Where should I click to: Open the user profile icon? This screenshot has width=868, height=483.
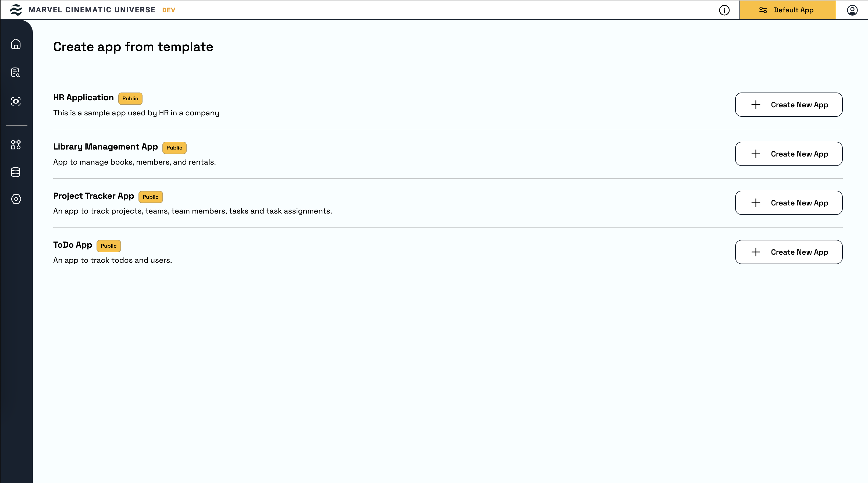pyautogui.click(x=852, y=10)
